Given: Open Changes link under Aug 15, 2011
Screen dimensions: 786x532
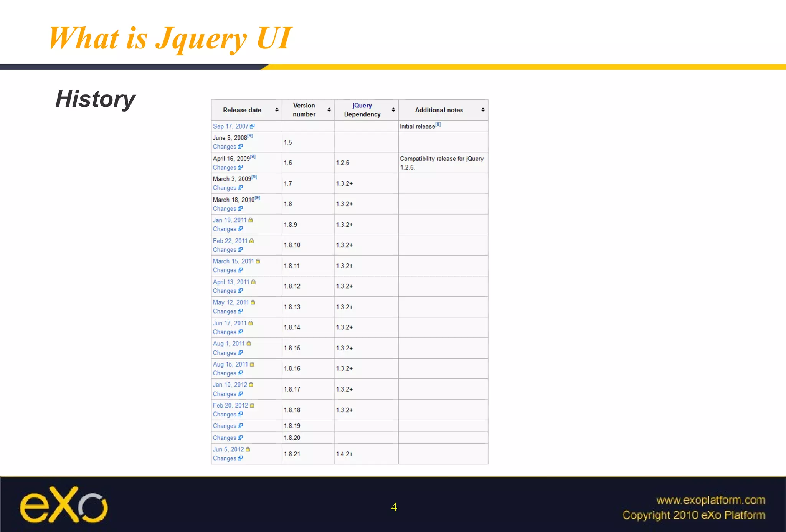Looking at the screenshot, I should [225, 373].
